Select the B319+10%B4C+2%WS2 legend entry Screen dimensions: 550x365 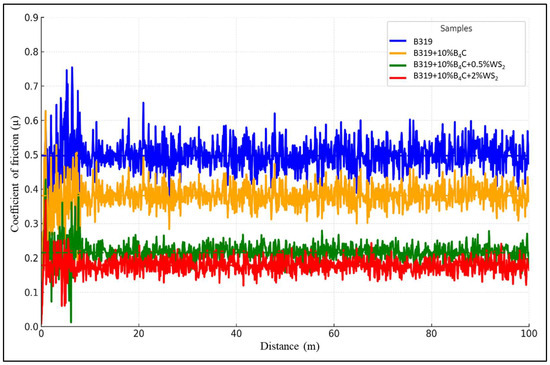(x=455, y=77)
